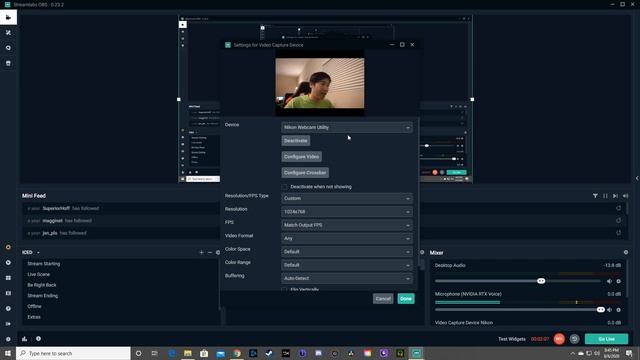The height and width of the screenshot is (360, 640).
Task: Click the webcam preview thumbnail in settings
Action: pyautogui.click(x=320, y=83)
